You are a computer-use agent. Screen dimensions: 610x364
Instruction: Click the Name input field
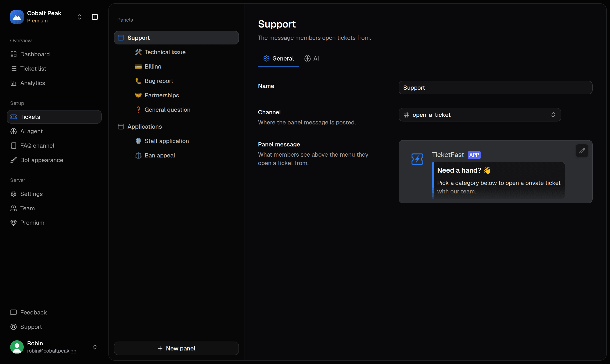point(495,88)
